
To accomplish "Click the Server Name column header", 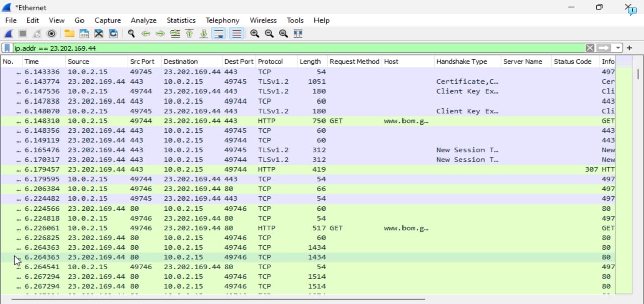I will coord(526,62).
